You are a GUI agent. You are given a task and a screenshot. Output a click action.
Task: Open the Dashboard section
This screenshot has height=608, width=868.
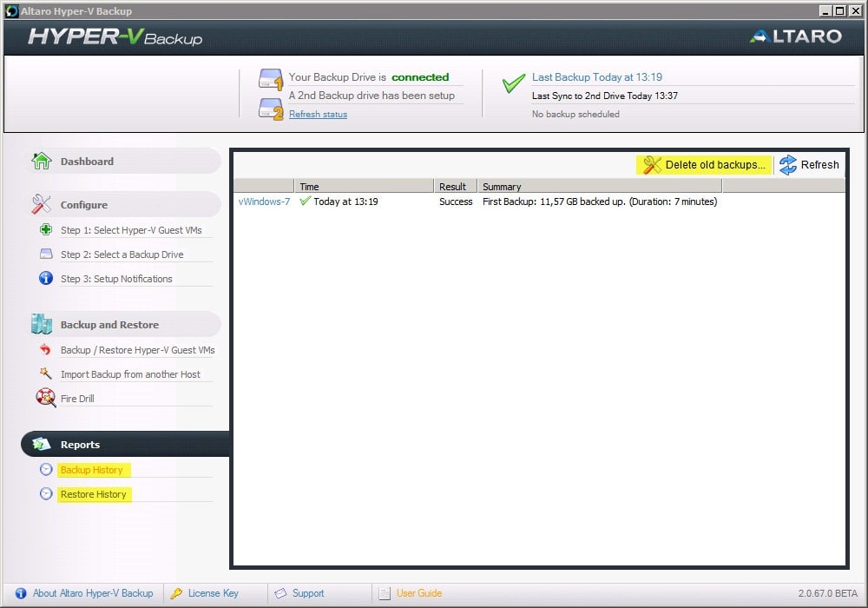click(x=87, y=162)
